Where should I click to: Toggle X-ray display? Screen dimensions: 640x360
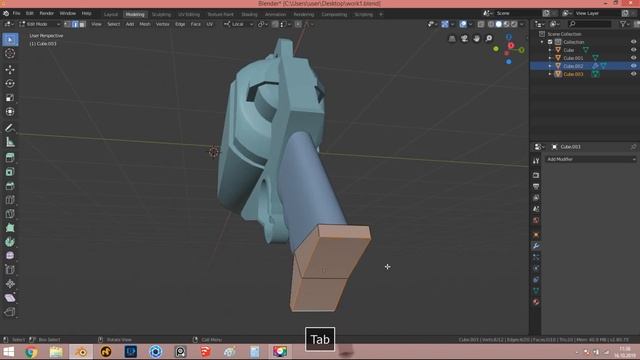(481, 24)
